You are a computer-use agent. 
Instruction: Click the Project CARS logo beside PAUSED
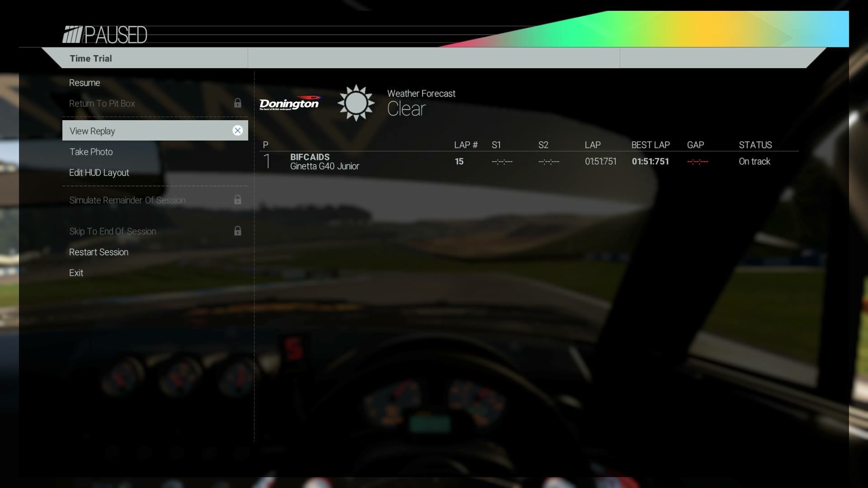tap(72, 35)
